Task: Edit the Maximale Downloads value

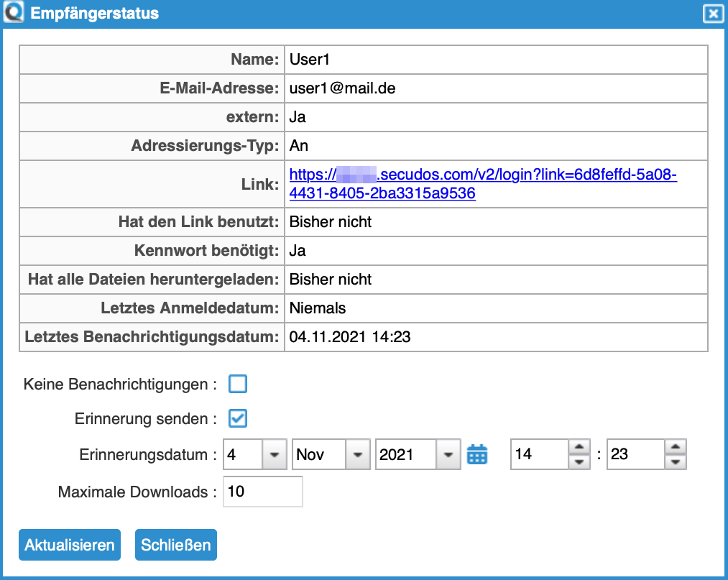Action: tap(262, 492)
